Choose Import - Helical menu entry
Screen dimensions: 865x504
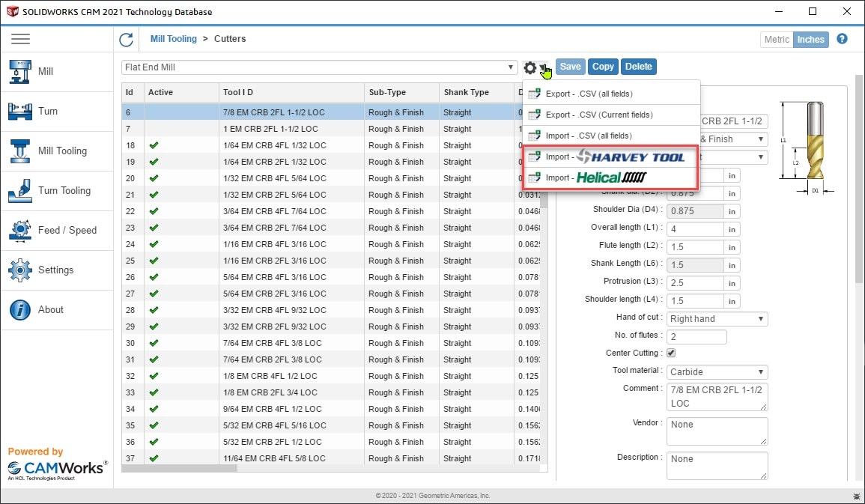click(x=611, y=177)
